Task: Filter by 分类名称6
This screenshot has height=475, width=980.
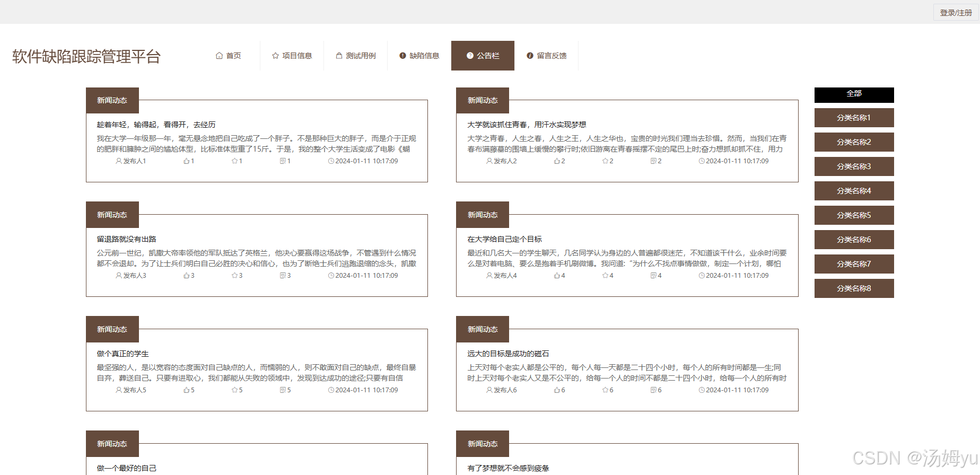Action: click(x=854, y=240)
